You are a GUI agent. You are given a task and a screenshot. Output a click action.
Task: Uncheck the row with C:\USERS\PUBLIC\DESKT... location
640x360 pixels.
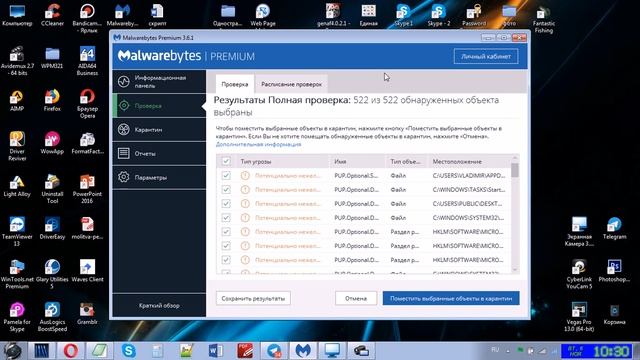[x=226, y=204]
